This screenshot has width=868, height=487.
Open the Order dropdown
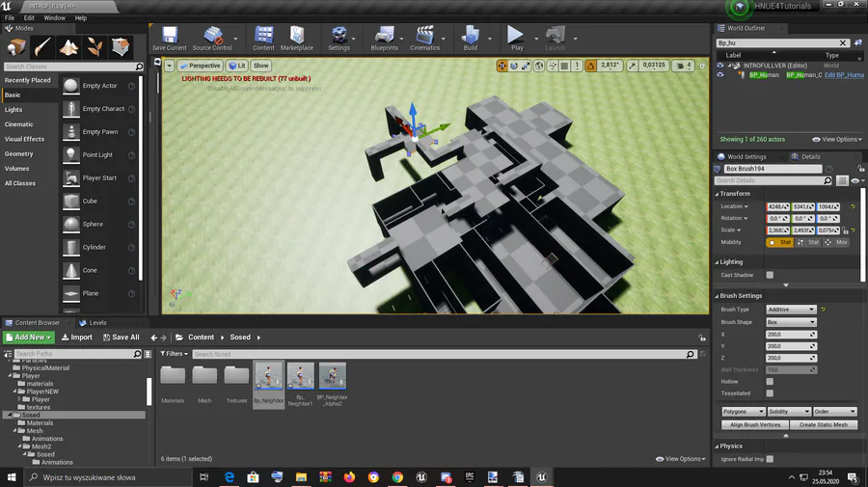coord(835,411)
